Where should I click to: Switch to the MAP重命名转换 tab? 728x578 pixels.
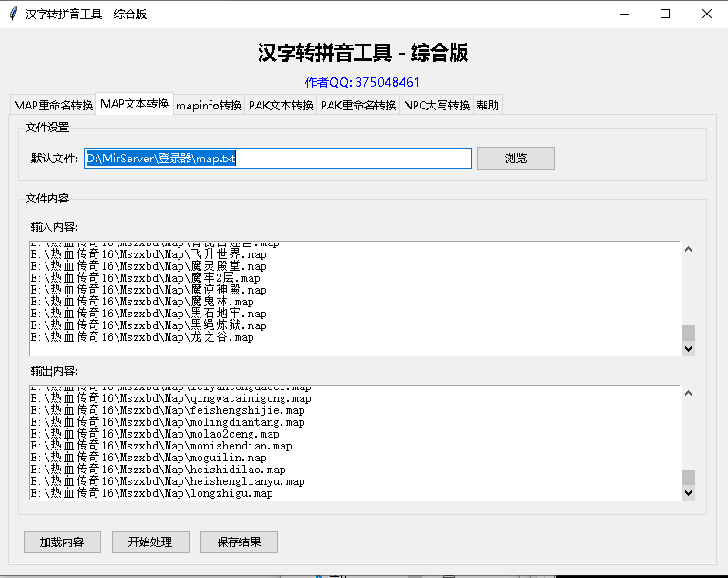(x=53, y=105)
